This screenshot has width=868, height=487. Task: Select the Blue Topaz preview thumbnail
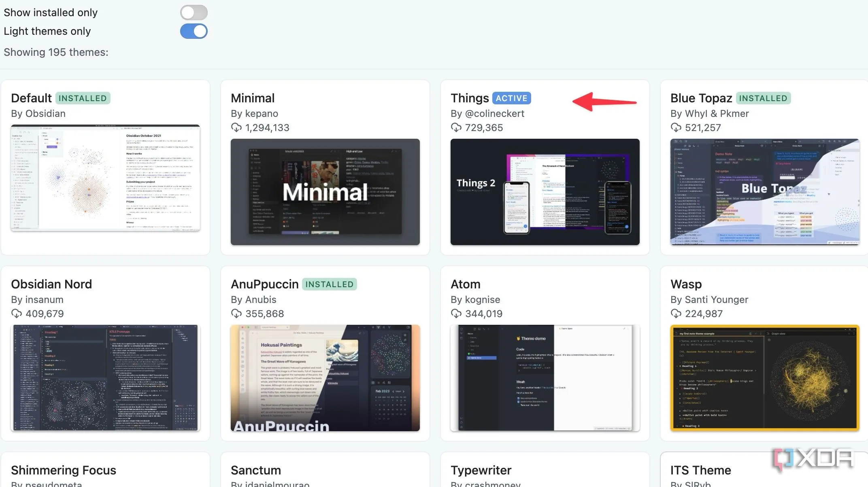coord(765,192)
